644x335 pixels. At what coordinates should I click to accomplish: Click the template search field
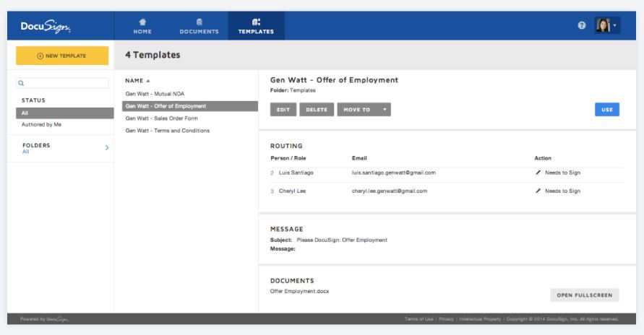point(62,83)
